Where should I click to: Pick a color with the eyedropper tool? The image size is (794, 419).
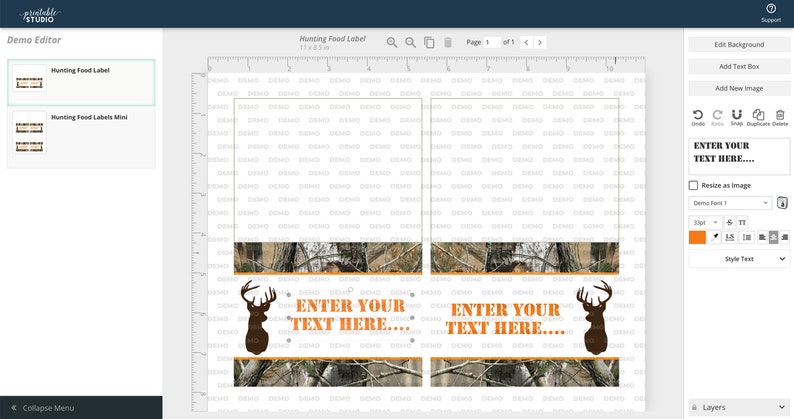[714, 237]
